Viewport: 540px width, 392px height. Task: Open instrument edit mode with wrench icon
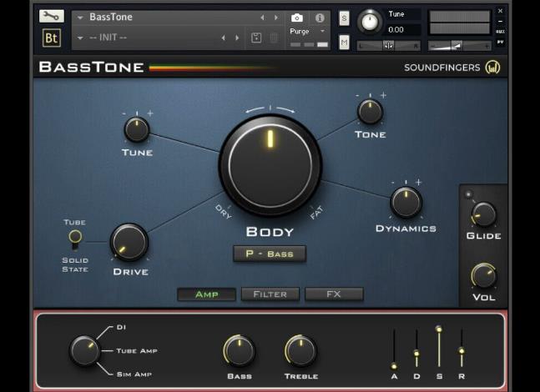click(x=51, y=16)
